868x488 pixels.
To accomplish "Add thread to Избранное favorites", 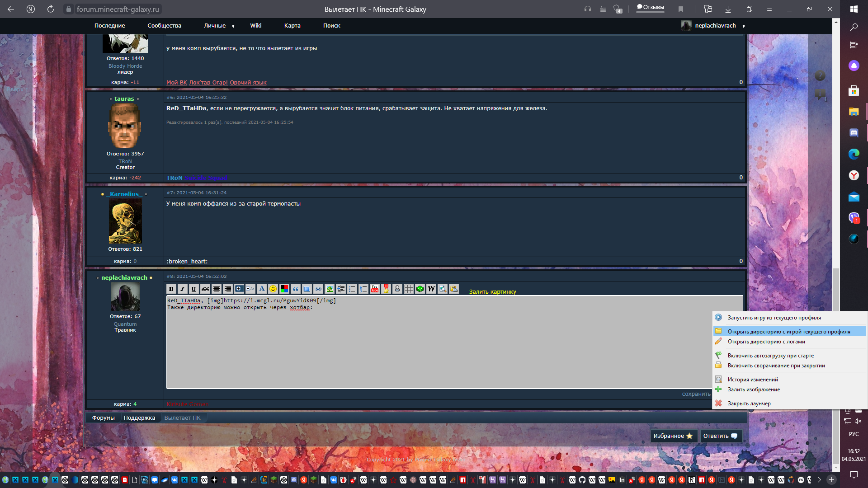I will [673, 436].
